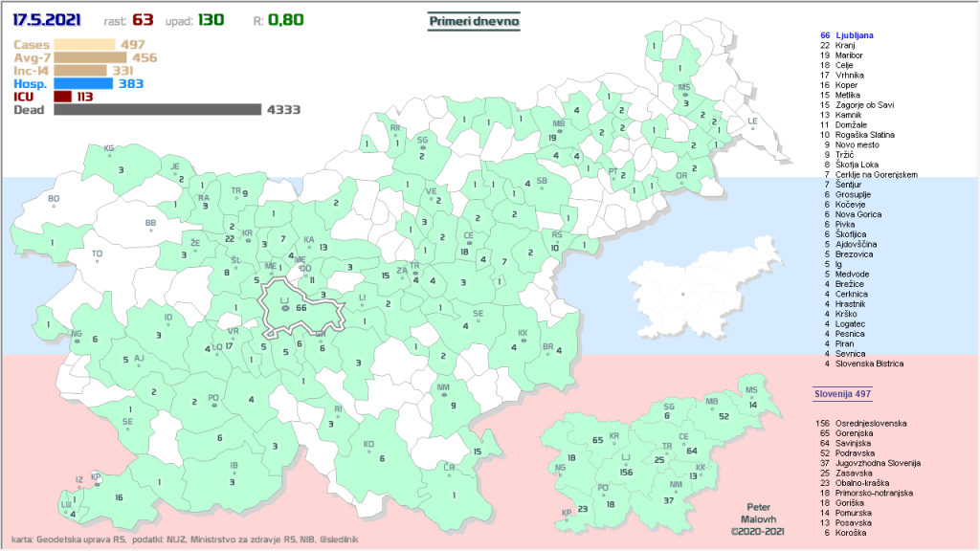
Task: Click the dark red ICU bar
Action: click(63, 97)
